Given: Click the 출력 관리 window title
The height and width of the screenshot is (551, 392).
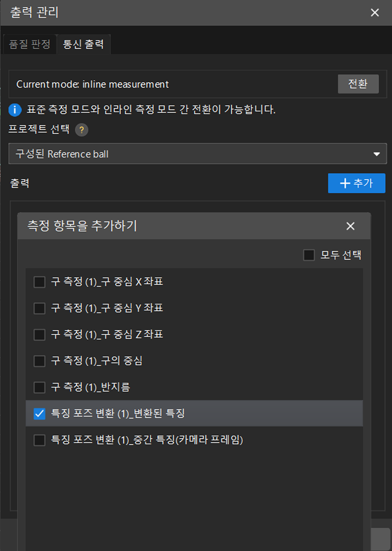Looking at the screenshot, I should coord(34,12).
